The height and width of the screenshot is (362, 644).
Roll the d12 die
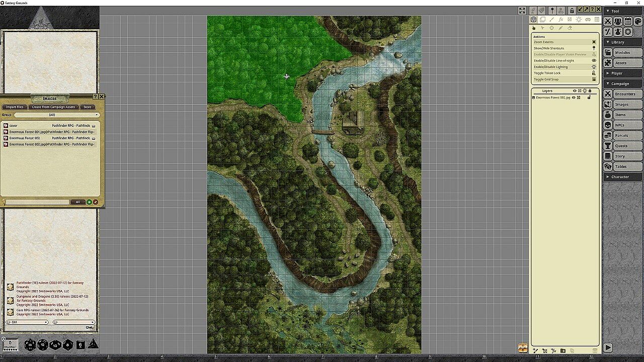(43, 344)
